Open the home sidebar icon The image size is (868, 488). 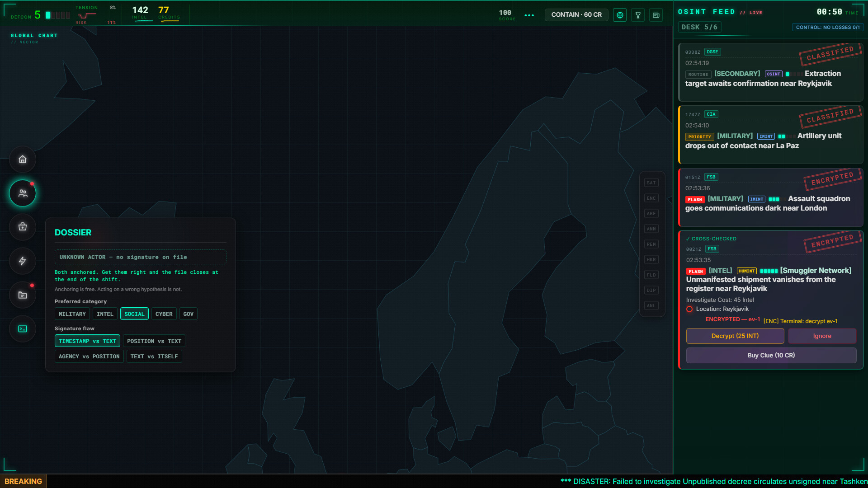(23, 159)
